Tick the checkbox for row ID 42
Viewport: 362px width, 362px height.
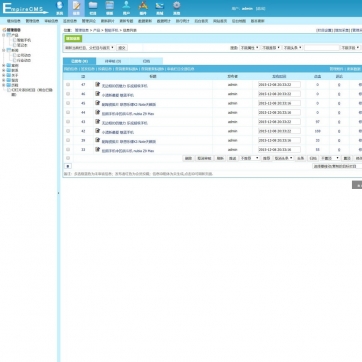(x=68, y=131)
